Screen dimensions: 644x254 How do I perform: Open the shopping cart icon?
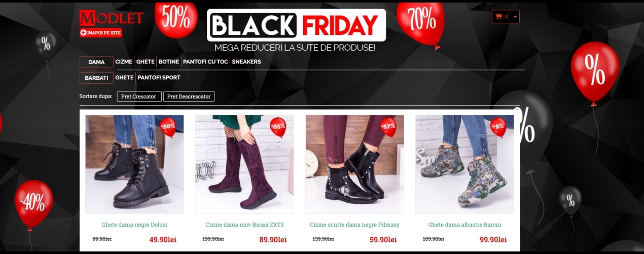(498, 17)
